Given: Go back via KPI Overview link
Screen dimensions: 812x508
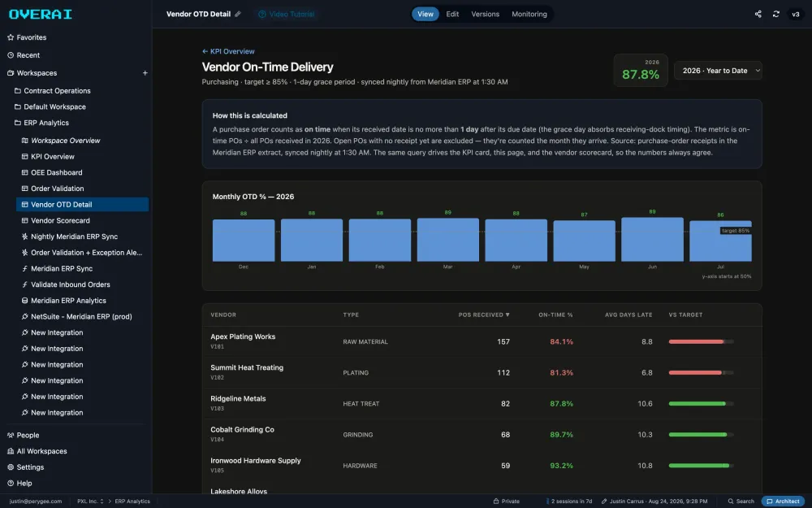Looking at the screenshot, I should 228,51.
